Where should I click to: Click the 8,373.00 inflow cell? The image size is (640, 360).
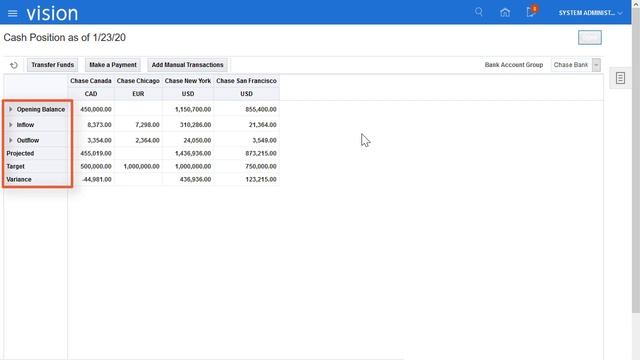91,125
